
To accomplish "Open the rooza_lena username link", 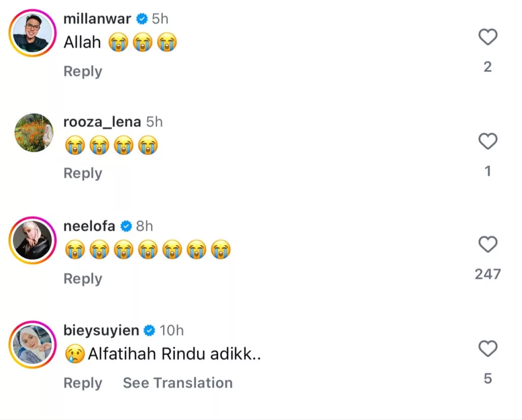I will (x=102, y=122).
